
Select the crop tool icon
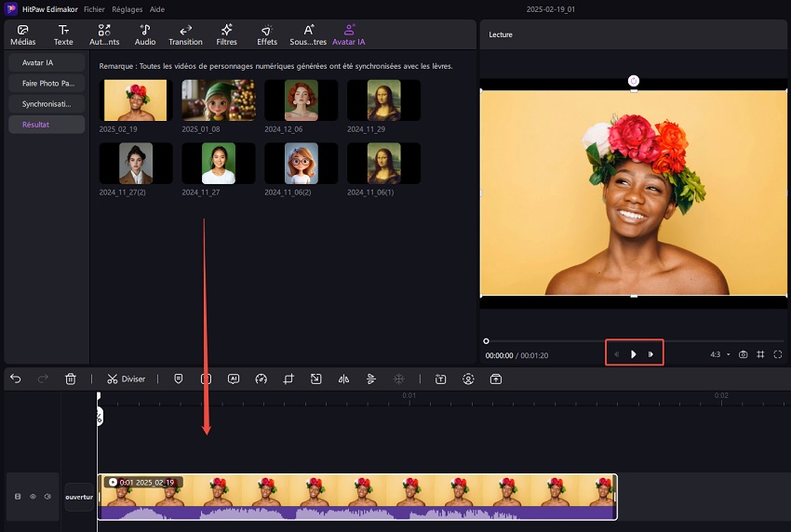pos(288,379)
